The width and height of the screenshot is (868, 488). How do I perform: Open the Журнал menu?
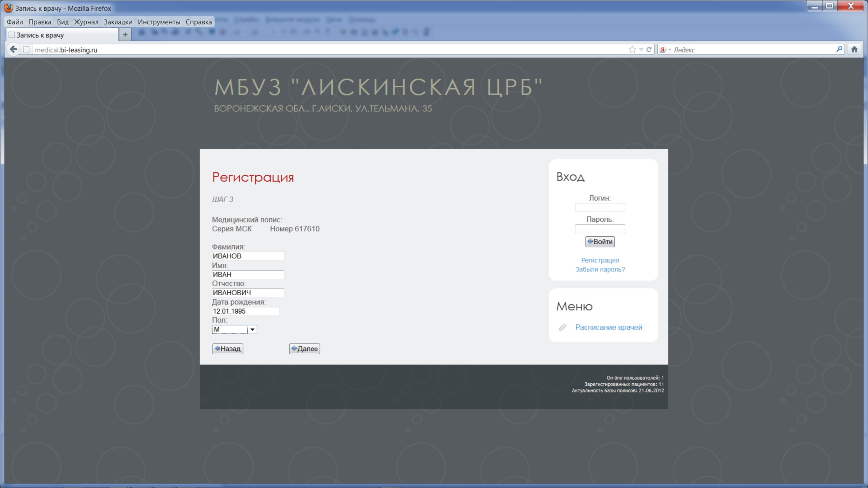pyautogui.click(x=86, y=22)
